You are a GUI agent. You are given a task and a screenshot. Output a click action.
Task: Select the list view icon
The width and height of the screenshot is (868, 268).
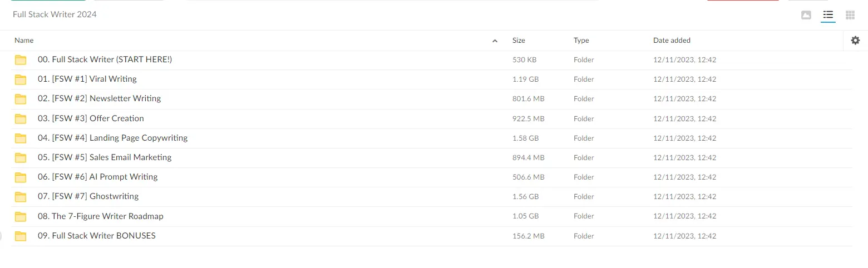pyautogui.click(x=828, y=15)
